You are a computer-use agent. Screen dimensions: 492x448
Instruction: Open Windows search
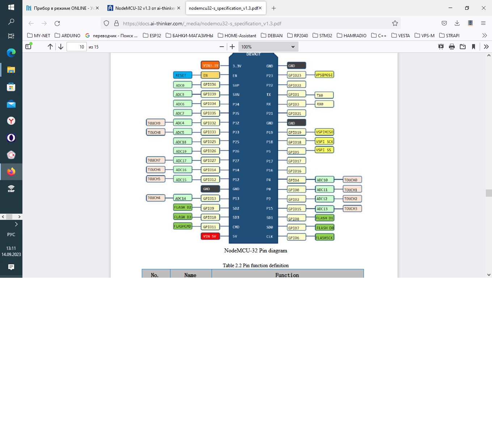tap(11, 22)
